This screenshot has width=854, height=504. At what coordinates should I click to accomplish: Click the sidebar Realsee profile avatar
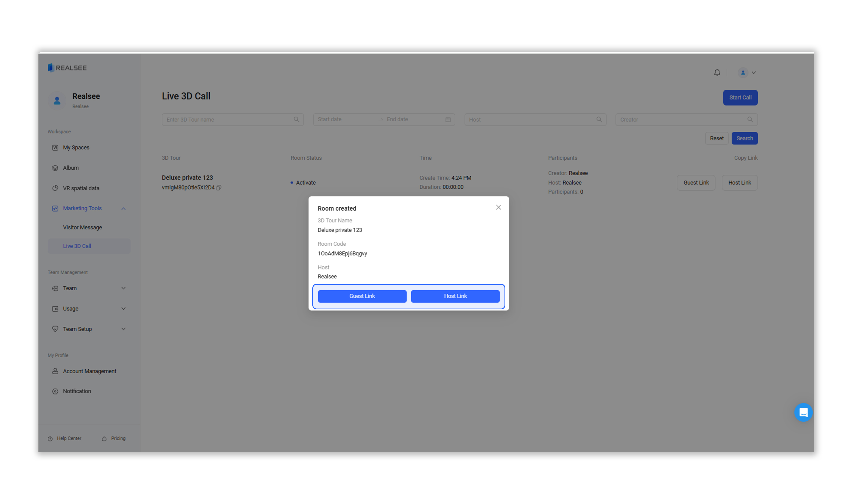57,101
